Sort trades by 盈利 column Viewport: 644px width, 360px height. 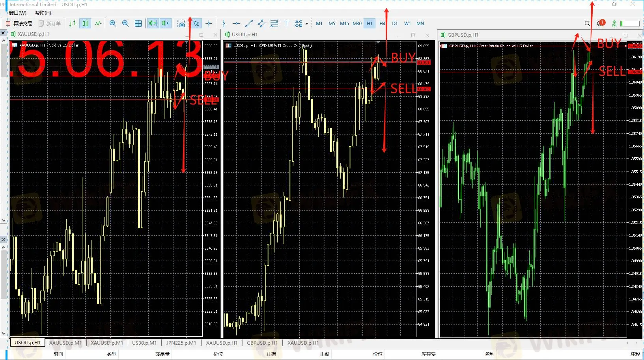tap(489, 354)
